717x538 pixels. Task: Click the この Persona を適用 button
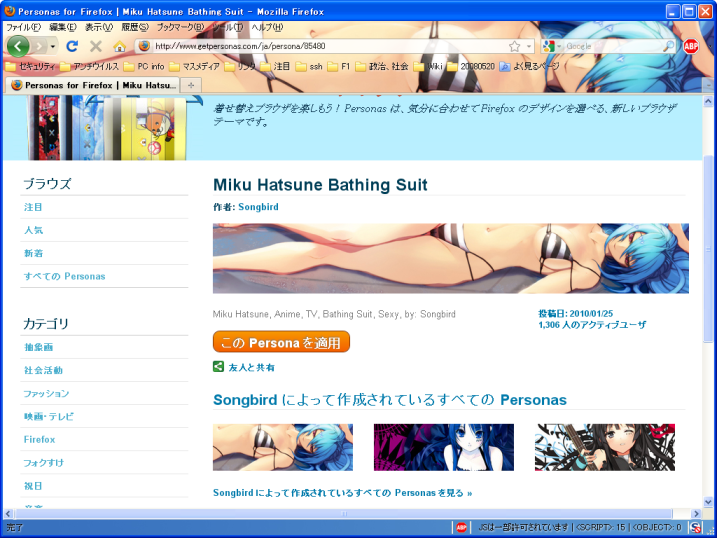pos(281,342)
